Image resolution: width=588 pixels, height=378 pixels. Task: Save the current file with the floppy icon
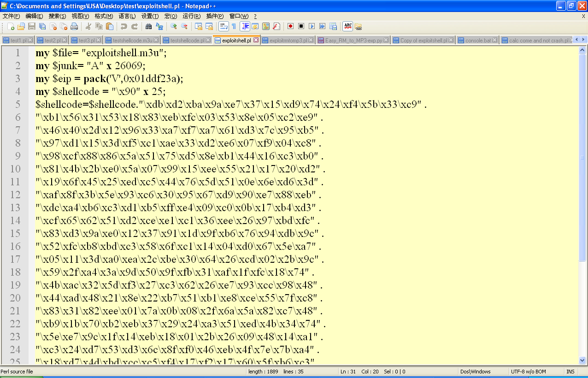[32, 26]
